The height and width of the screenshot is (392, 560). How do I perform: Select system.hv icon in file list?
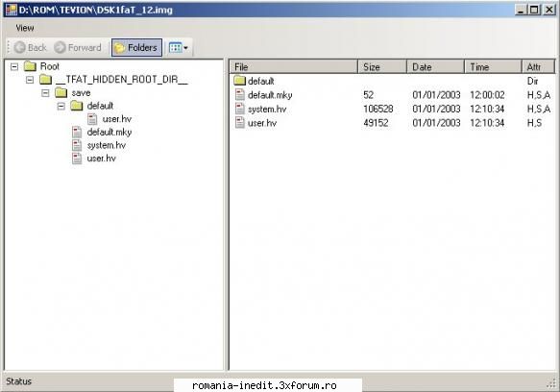pyautogui.click(x=240, y=109)
